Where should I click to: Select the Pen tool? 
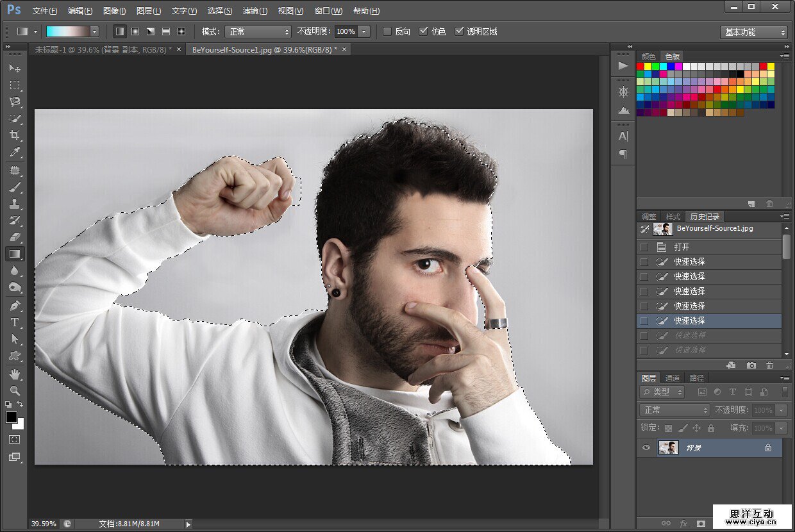(14, 306)
